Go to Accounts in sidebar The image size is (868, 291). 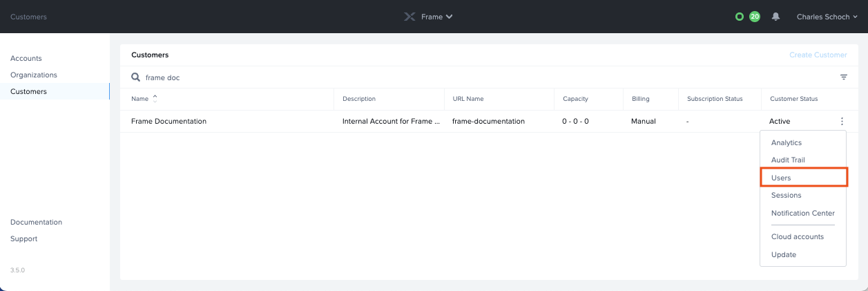coord(26,58)
